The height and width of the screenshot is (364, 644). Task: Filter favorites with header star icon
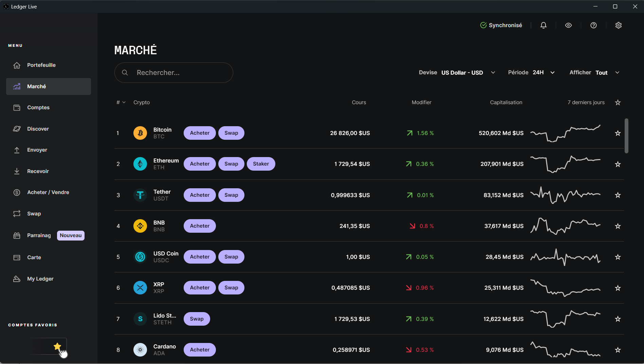[x=618, y=102]
